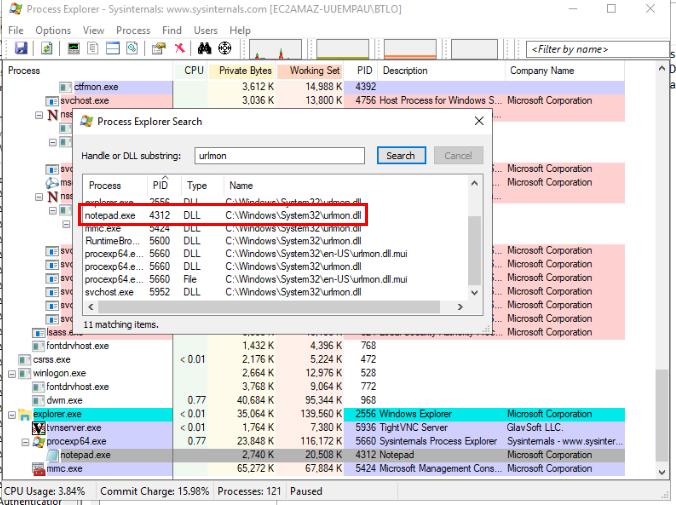Collapse the upper nss process tree node
Viewport: 676px width, 505px height.
pyautogui.click(x=39, y=115)
